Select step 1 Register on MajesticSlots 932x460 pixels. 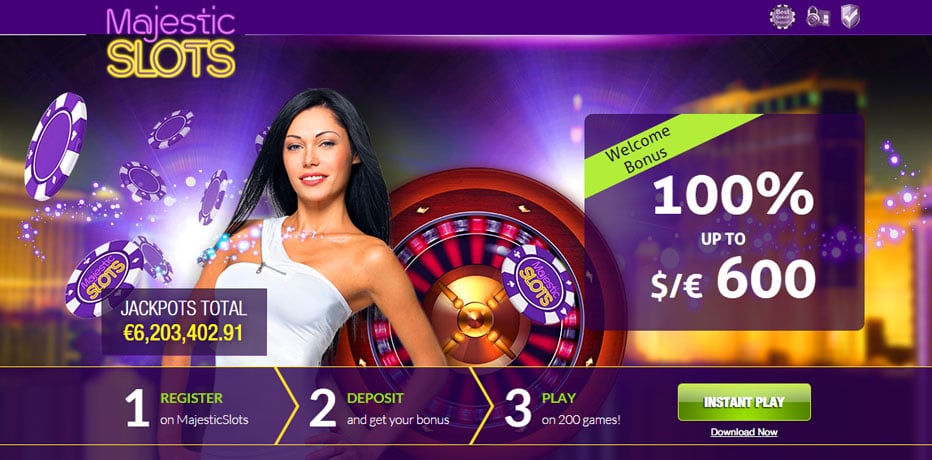click(x=187, y=408)
